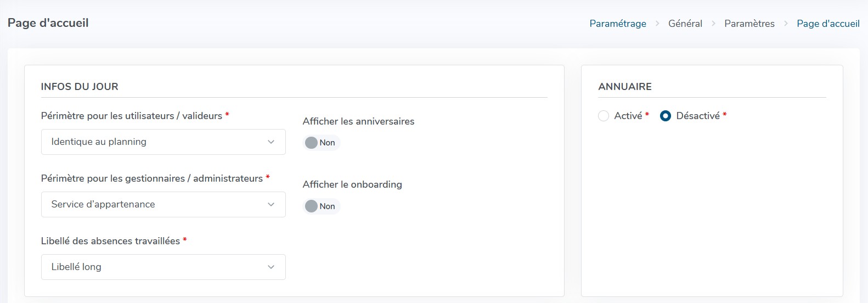Open the Identique au planning dropdown
This screenshot has height=303, width=868.
coord(163,142)
